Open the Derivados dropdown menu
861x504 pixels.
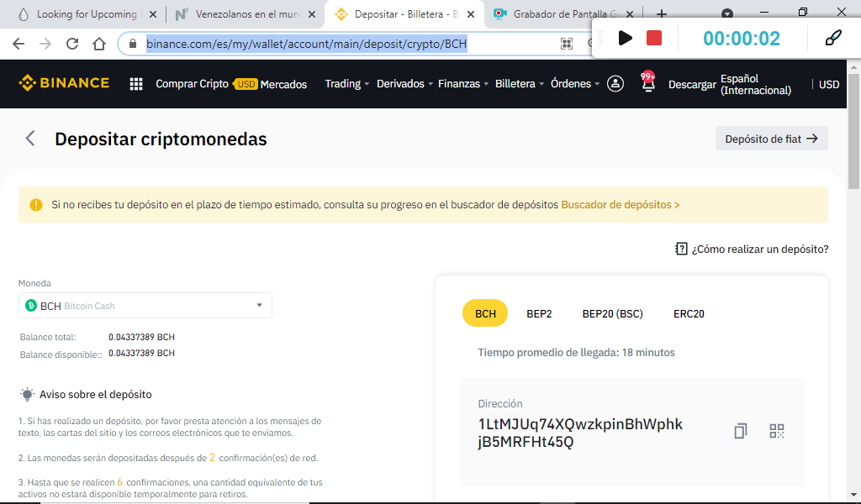[x=404, y=84]
